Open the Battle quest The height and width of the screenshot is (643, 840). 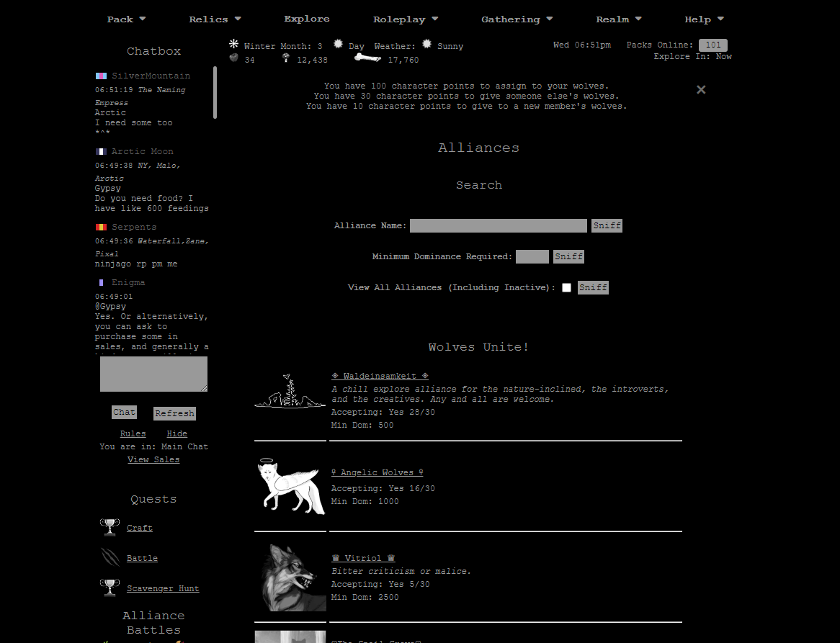142,559
